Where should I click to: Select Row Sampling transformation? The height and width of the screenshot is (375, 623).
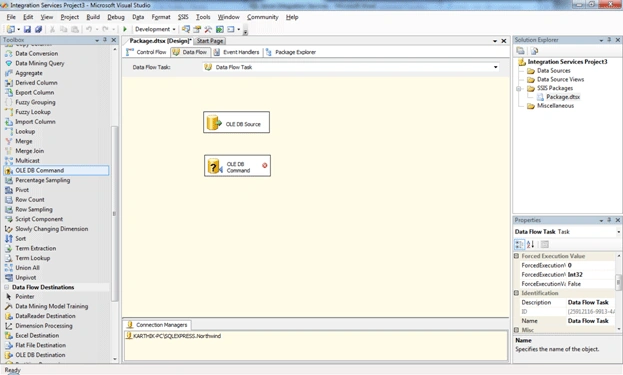[34, 209]
